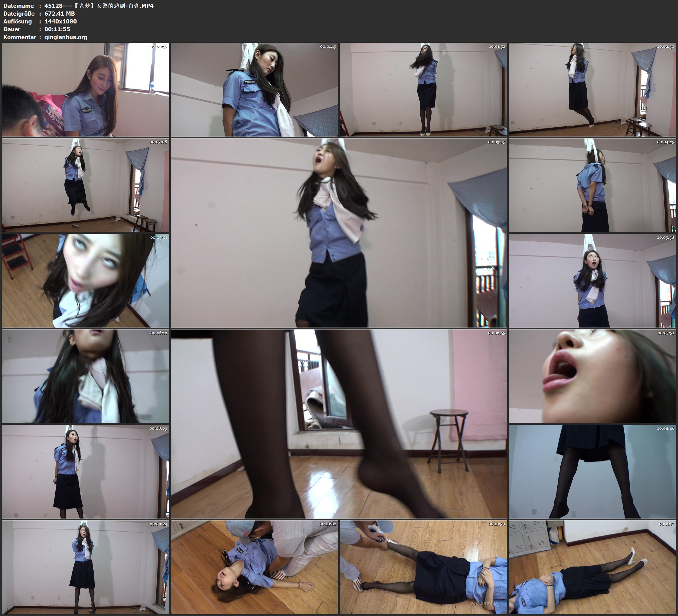Open the frame marked 00:01:52
Viewport: 678px width, 616px height.
[423, 89]
